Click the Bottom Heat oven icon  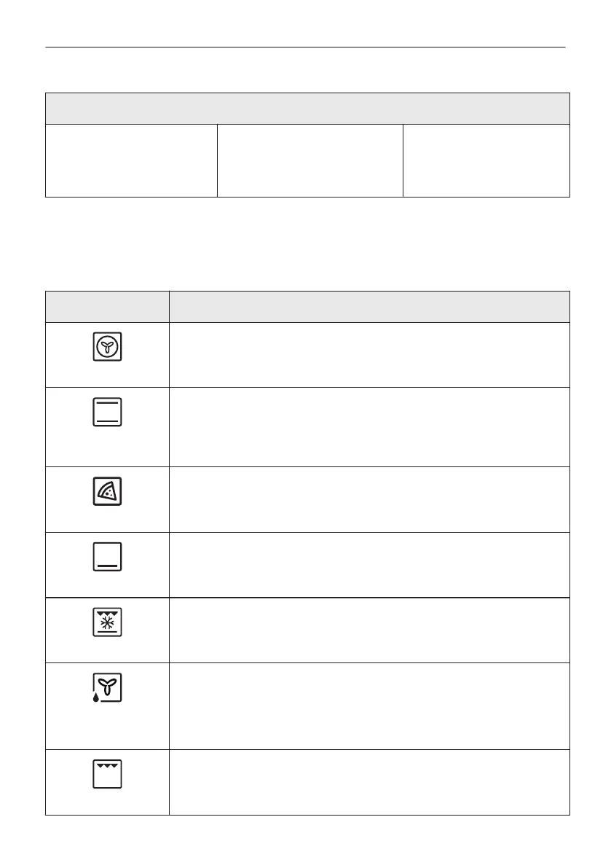point(107,557)
